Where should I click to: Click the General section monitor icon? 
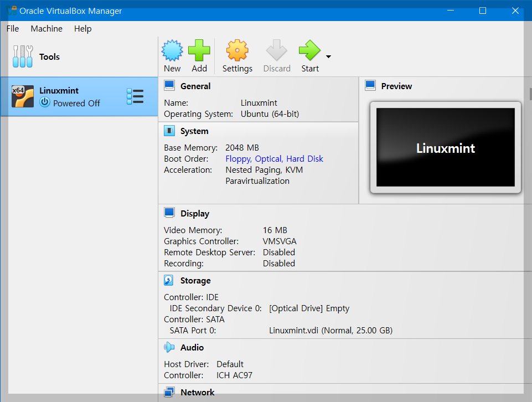169,85
